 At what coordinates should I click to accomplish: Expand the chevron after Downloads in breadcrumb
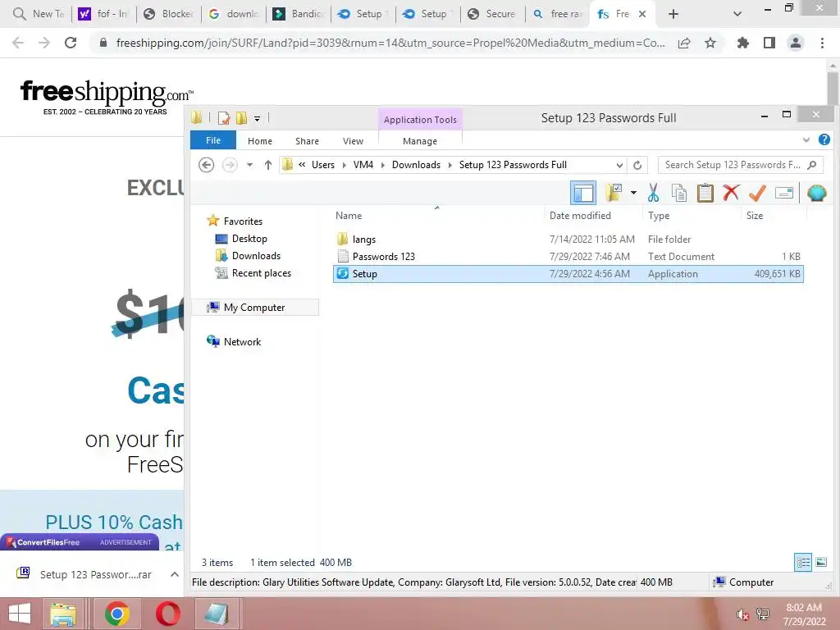coord(450,165)
